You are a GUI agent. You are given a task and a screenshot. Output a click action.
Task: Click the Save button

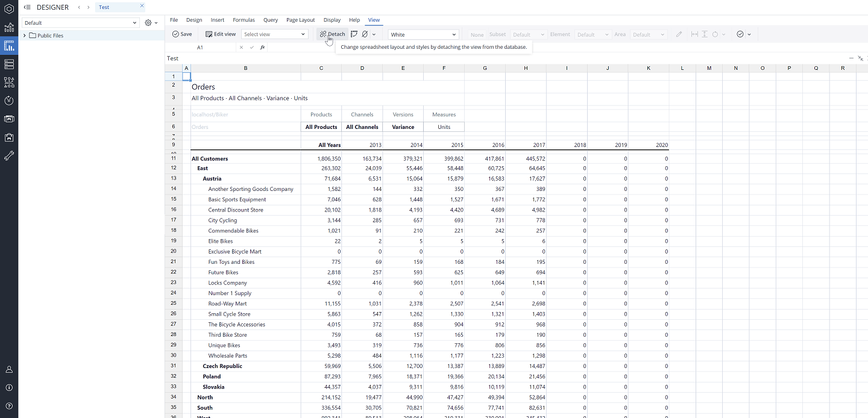(x=182, y=34)
